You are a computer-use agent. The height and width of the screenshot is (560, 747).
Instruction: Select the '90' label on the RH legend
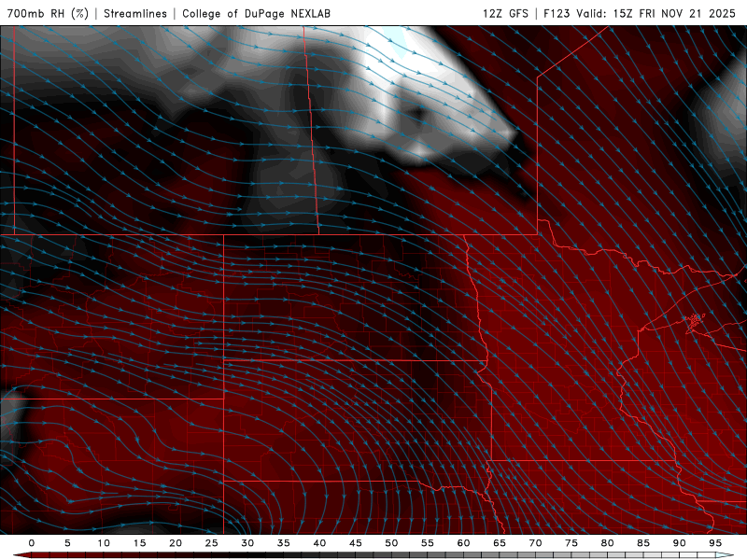[x=679, y=543]
